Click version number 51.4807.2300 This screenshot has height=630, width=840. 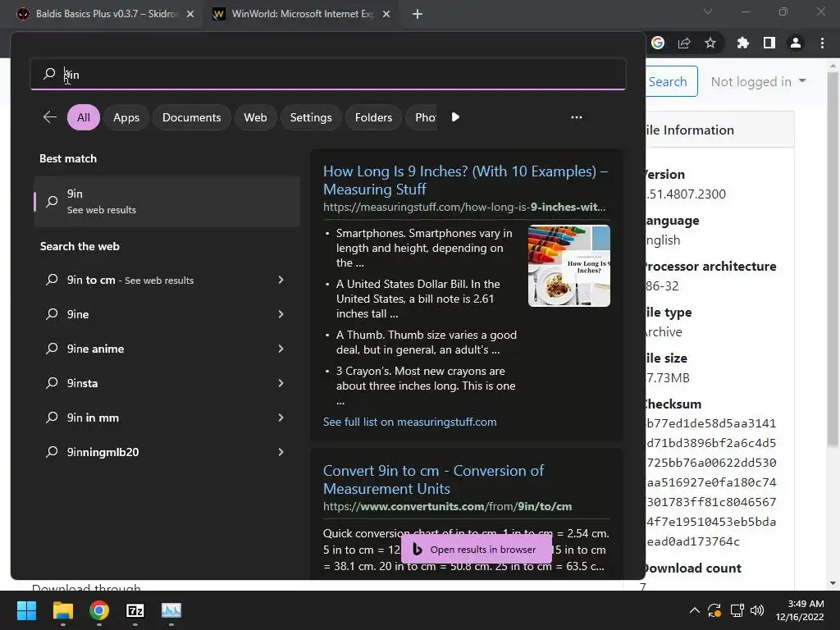point(685,194)
